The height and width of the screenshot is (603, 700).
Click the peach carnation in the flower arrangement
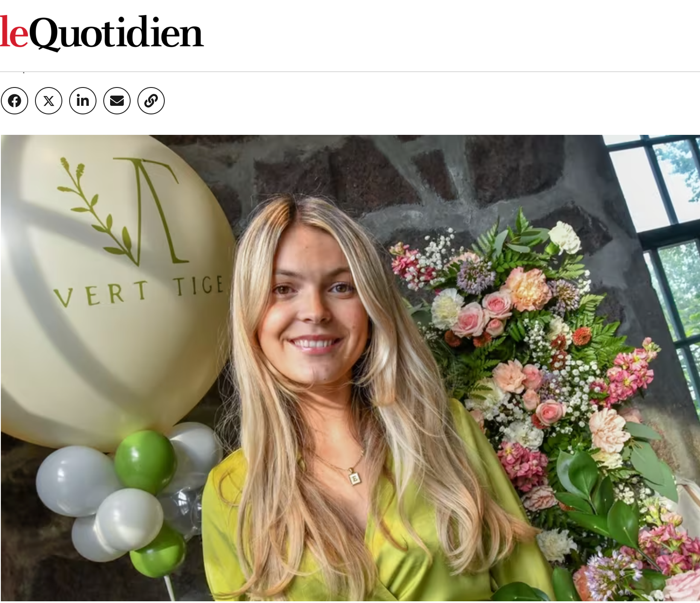[x=528, y=289]
